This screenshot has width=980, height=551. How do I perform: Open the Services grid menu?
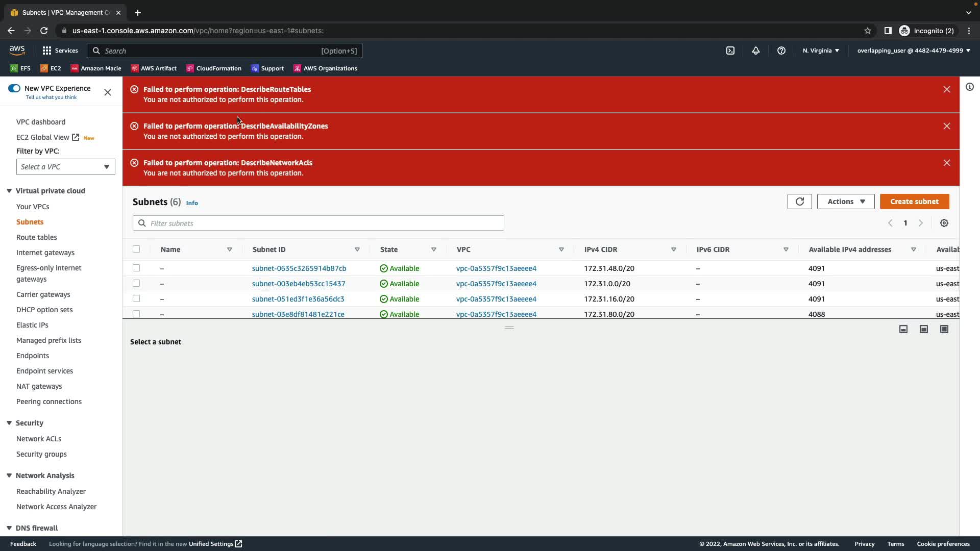(x=60, y=51)
